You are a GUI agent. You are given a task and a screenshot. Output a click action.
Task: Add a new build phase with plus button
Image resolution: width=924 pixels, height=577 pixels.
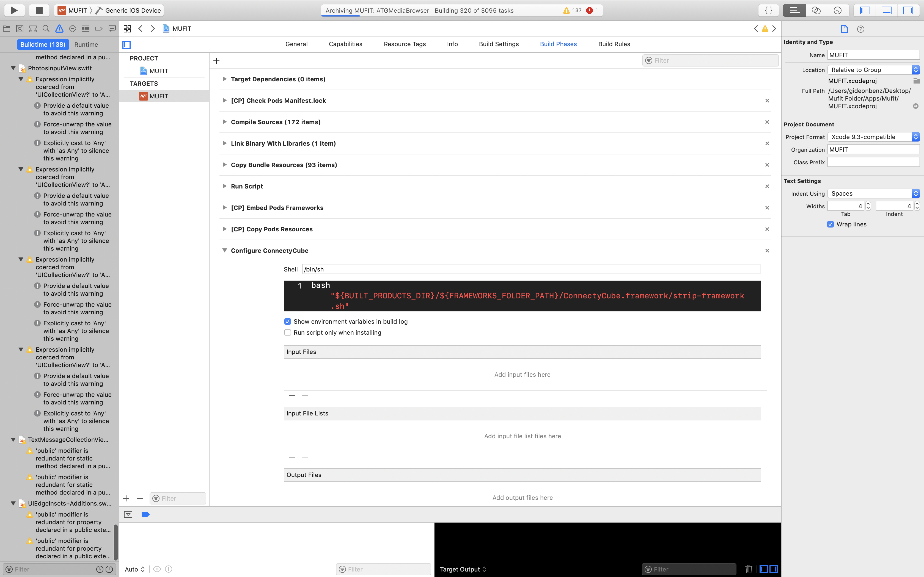click(x=216, y=61)
